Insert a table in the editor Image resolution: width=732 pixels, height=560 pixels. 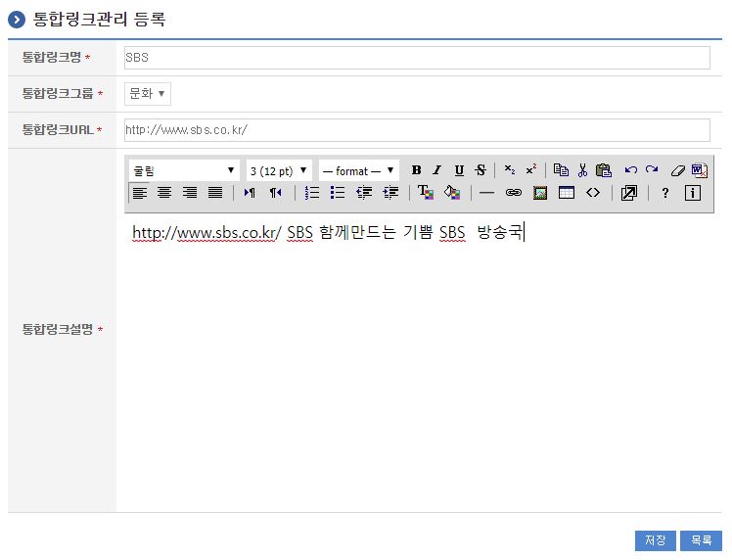[x=566, y=193]
